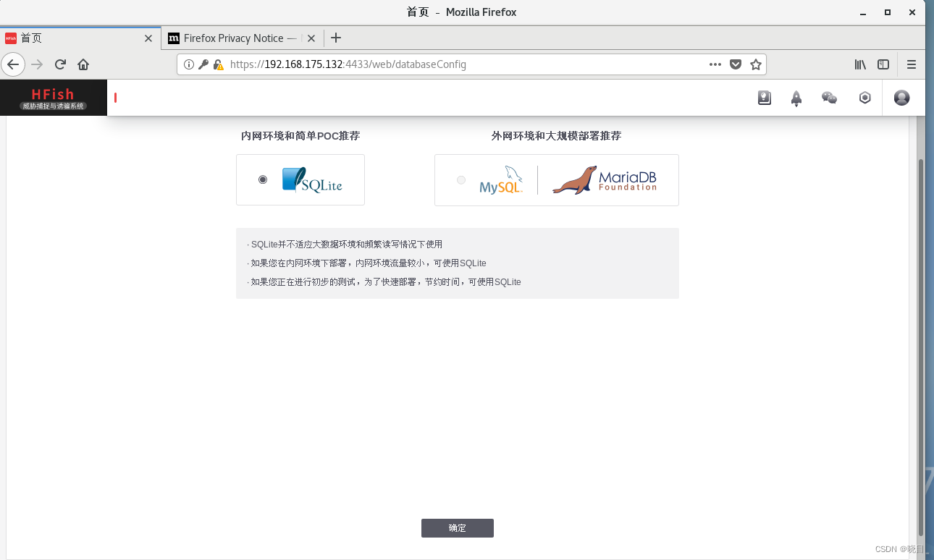Save page to Pocket icon
Screen dimensions: 934x560
point(736,64)
